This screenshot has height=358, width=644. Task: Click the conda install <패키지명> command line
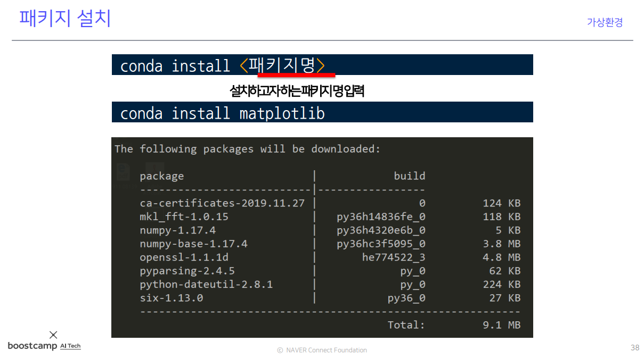pos(322,65)
